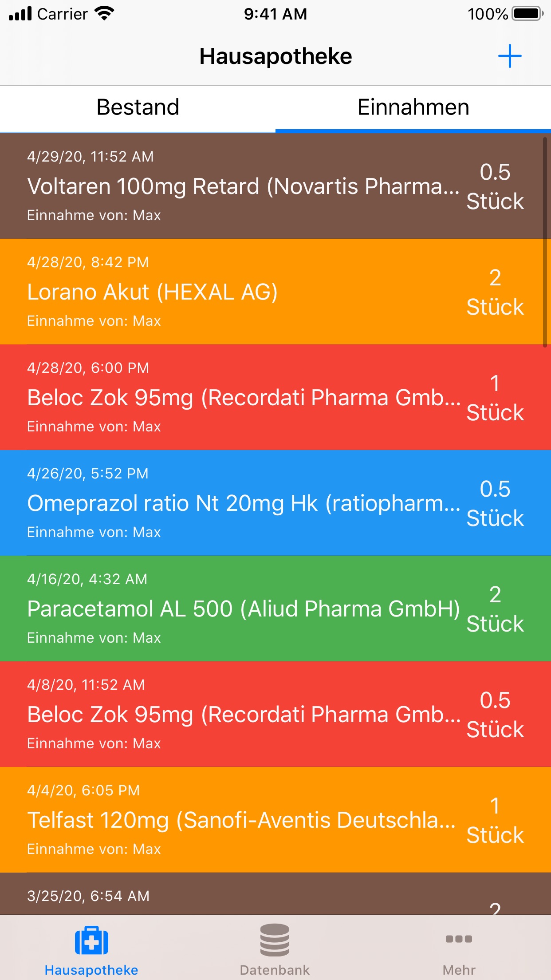
Task: Tap the plus icon to add entry
Action: (510, 56)
